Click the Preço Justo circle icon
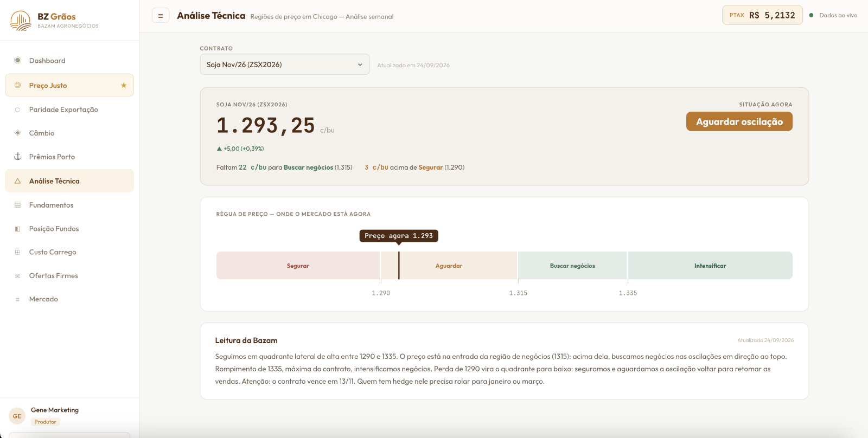 point(17,85)
